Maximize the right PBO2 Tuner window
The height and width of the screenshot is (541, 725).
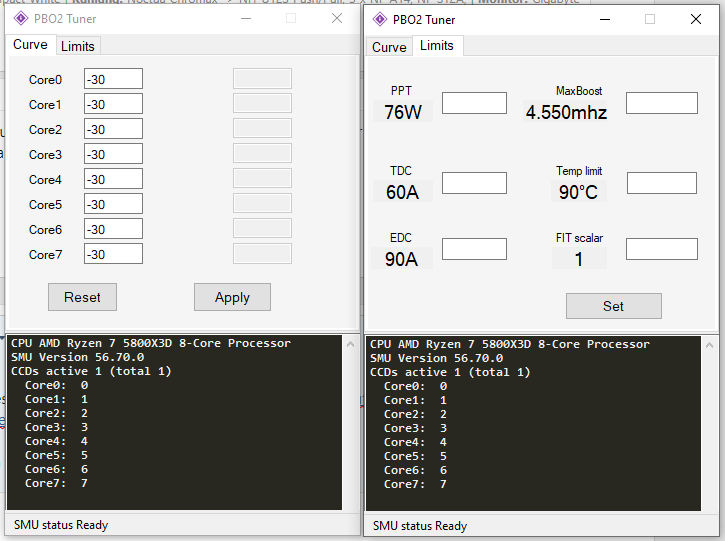[x=650, y=19]
